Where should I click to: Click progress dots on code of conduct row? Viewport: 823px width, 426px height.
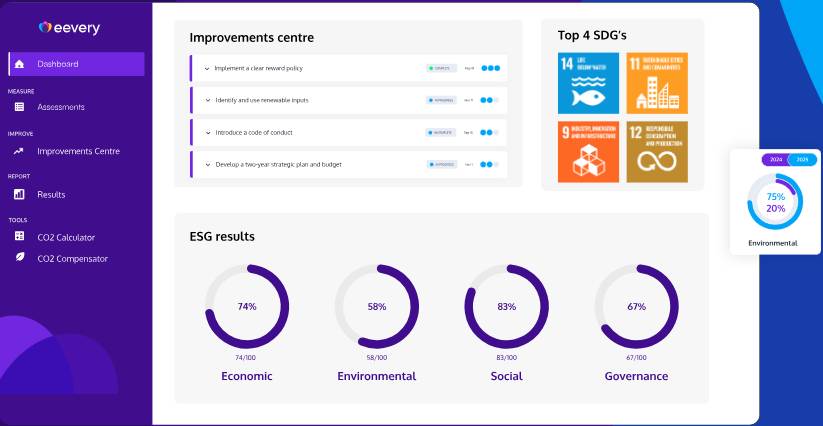click(489, 133)
